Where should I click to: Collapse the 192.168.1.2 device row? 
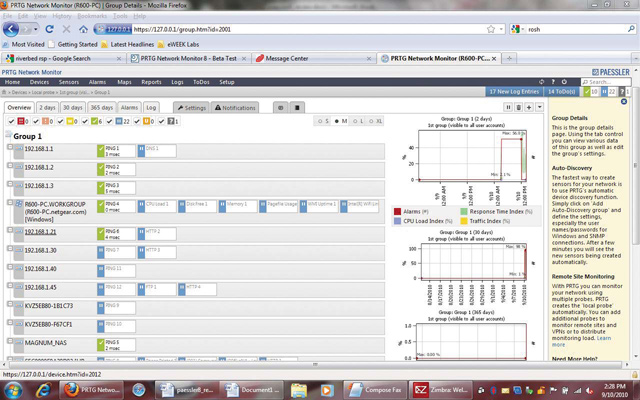coord(10,165)
